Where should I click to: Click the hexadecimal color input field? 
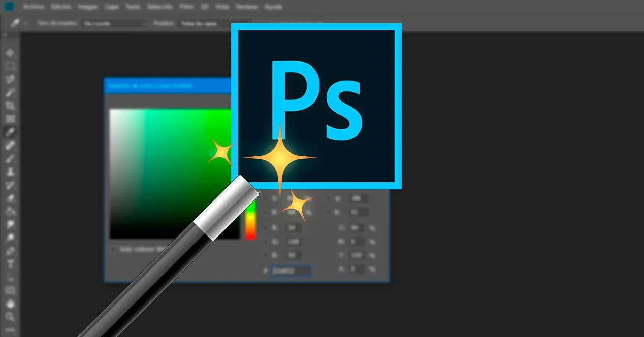click(x=291, y=271)
